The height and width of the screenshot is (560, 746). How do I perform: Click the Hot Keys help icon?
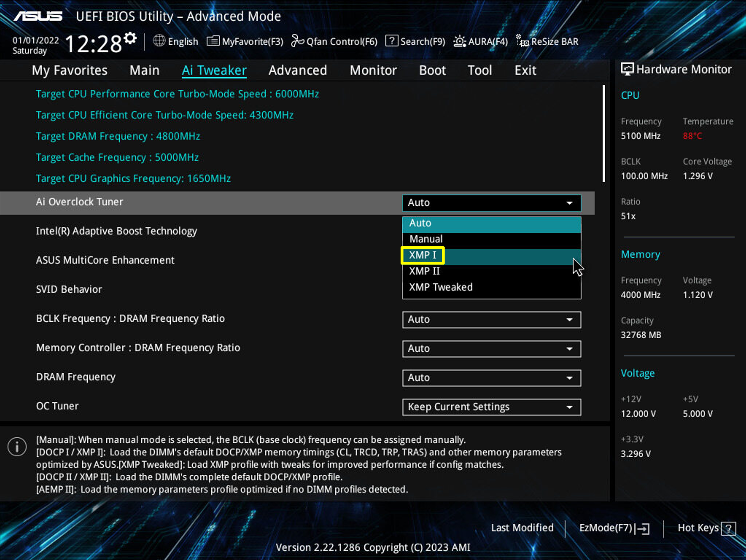coord(730,528)
